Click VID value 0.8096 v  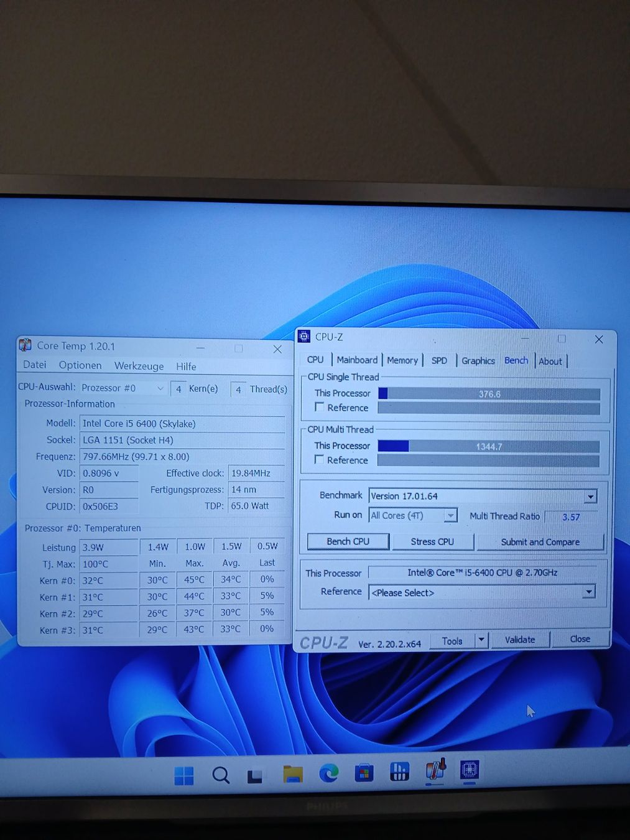click(x=109, y=473)
